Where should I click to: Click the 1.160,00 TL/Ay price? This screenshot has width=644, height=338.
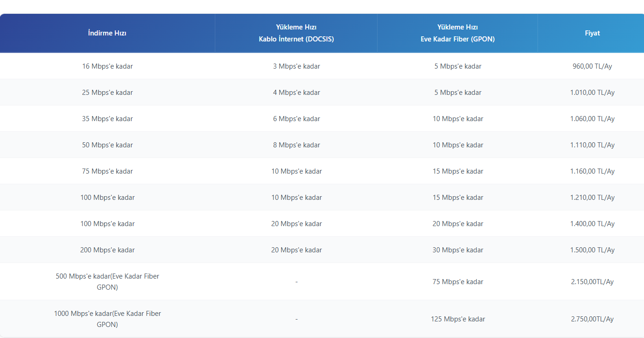592,171
